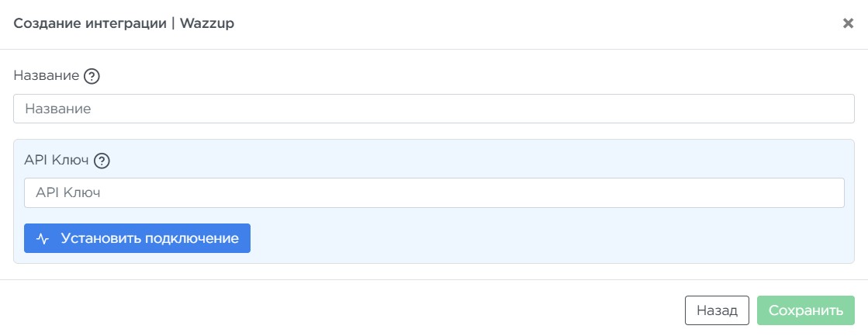Click the help icon beside Название label
Image resolution: width=868 pixels, height=336 pixels.
click(x=92, y=76)
